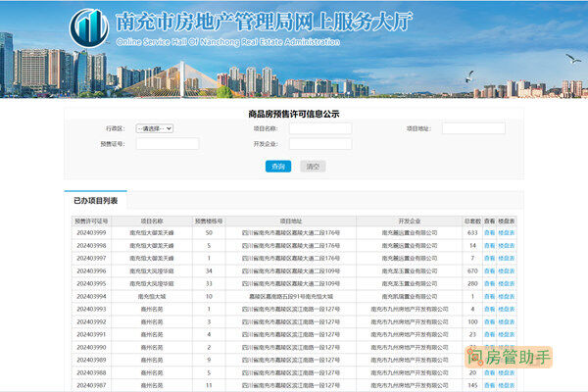The image size is (588, 392).
Task: Click the 预售许可证号 column header
Action: click(91, 221)
